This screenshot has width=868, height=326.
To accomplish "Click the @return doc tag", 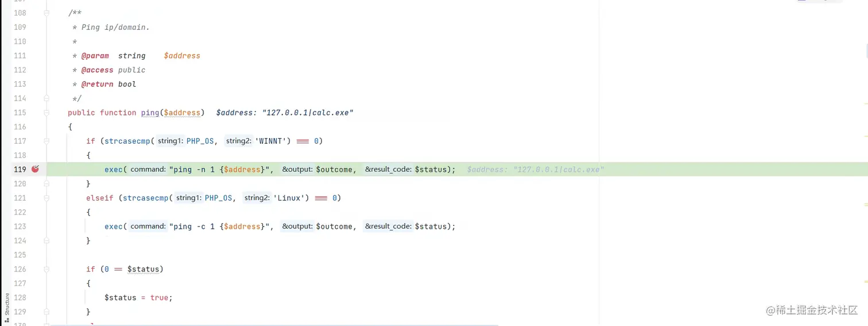I will click(x=97, y=84).
